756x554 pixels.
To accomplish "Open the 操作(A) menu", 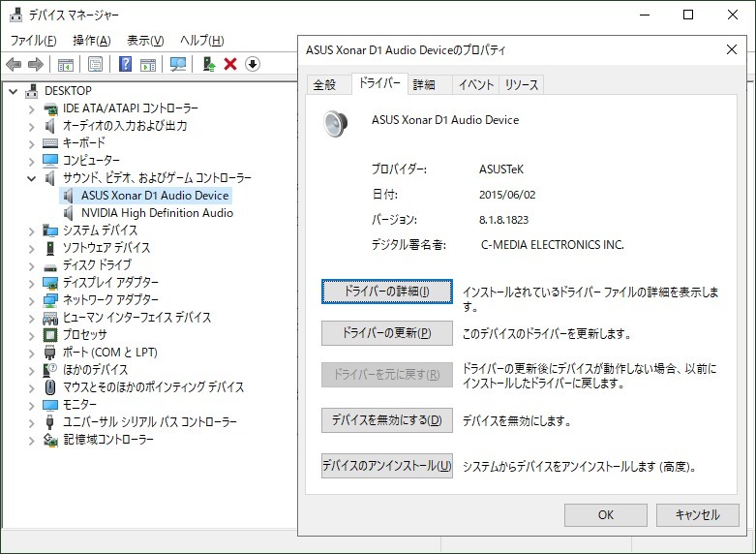I will coord(92,41).
